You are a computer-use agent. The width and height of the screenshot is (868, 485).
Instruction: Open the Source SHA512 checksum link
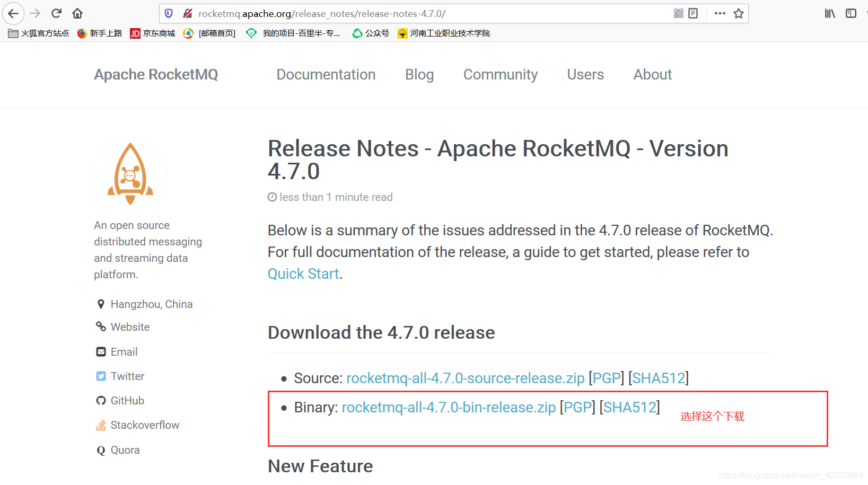point(659,378)
